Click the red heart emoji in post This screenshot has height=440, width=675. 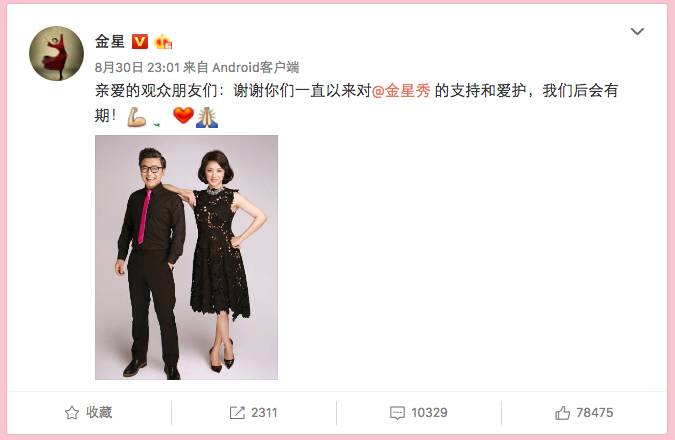click(183, 116)
